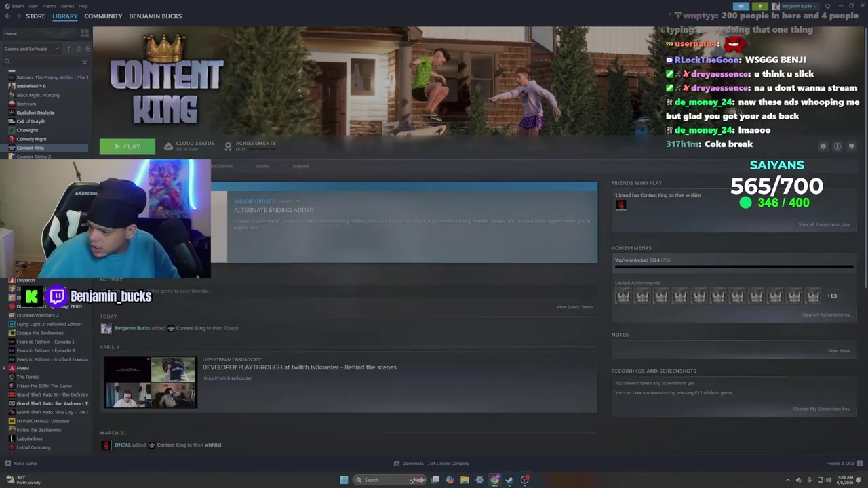Image resolution: width=868 pixels, height=488 pixels.
Task: Open the COMMUNITY tab
Action: pyautogui.click(x=103, y=16)
